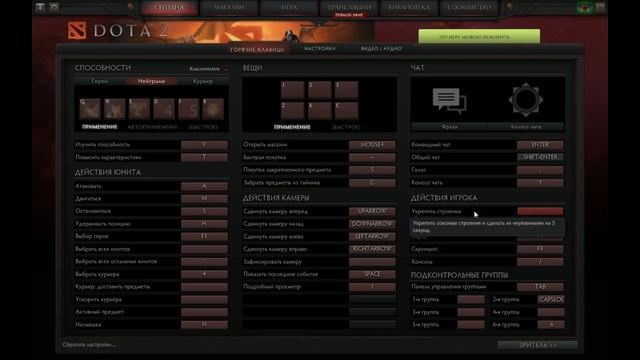
Task: Switch to Курьер abilities tab
Action: [203, 81]
